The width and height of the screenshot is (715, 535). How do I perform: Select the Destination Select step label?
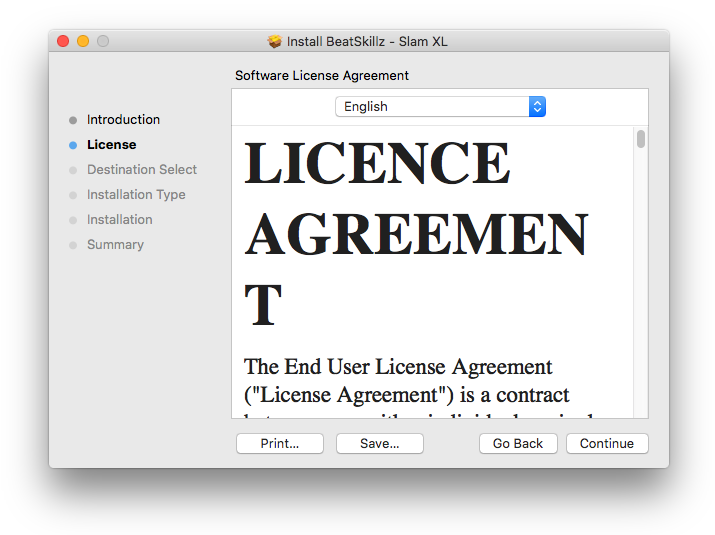[142, 170]
